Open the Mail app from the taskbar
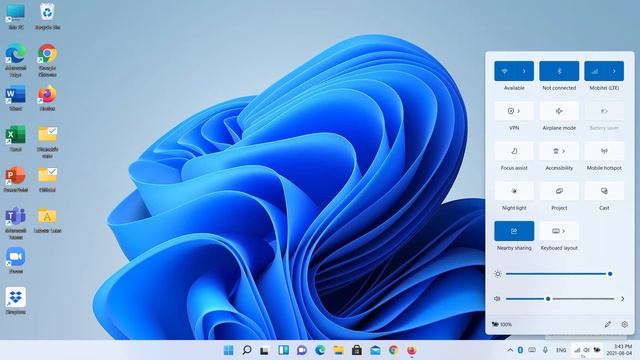Screen dimensions: 640x360 375,350
